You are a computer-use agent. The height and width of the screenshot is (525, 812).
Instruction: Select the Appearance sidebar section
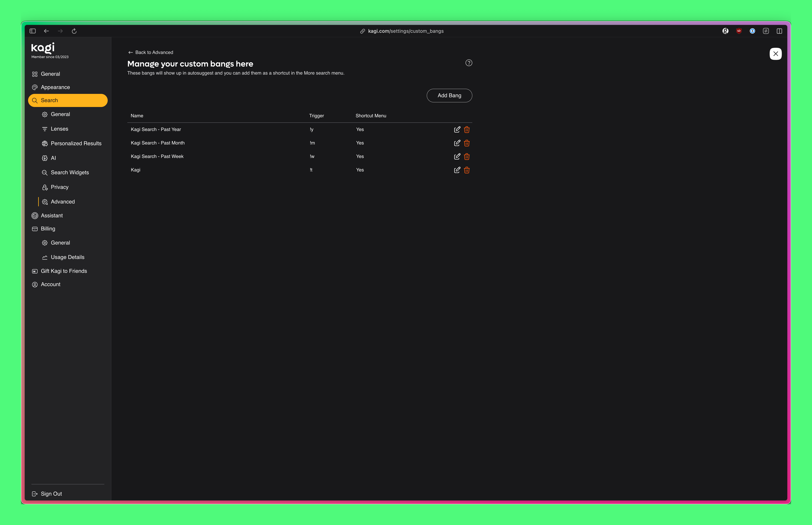55,87
